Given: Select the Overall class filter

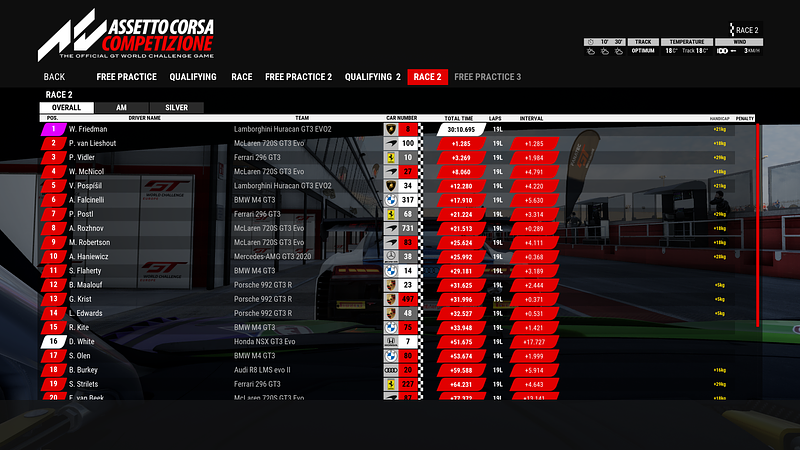Looking at the screenshot, I should tap(67, 108).
